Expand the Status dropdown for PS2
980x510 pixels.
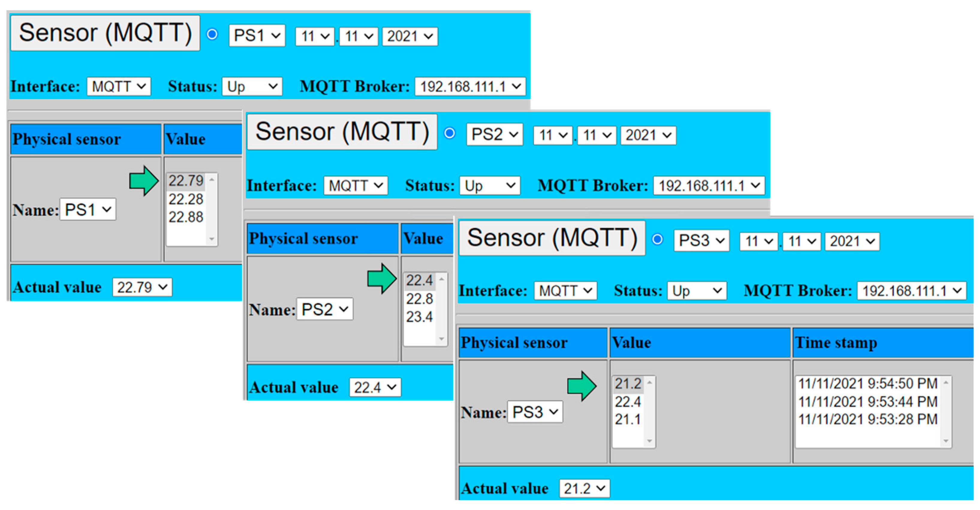pyautogui.click(x=490, y=185)
